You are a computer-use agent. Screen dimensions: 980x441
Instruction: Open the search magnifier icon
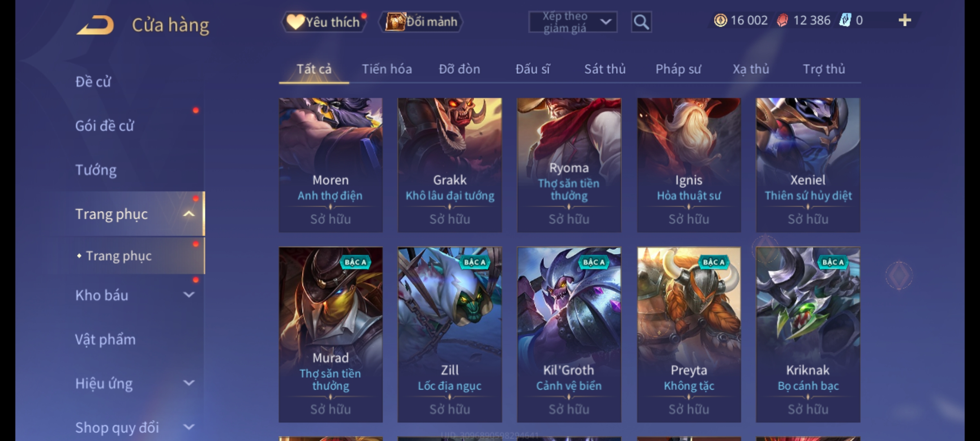(641, 22)
